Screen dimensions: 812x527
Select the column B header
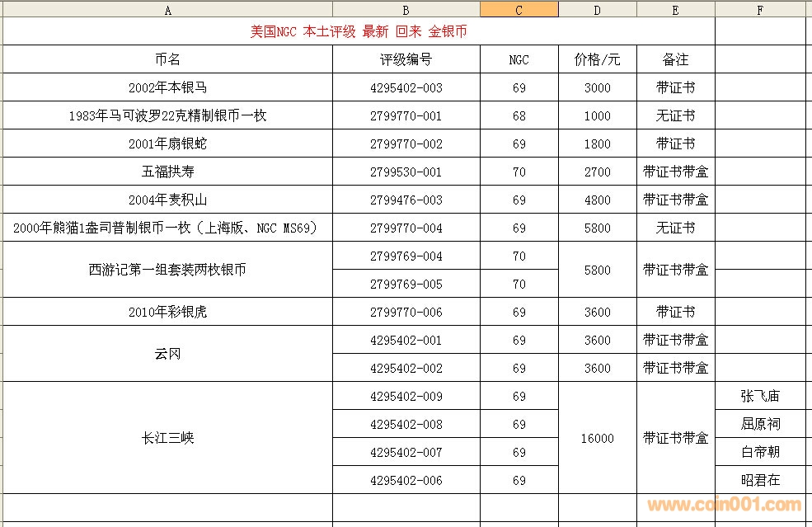pos(406,10)
